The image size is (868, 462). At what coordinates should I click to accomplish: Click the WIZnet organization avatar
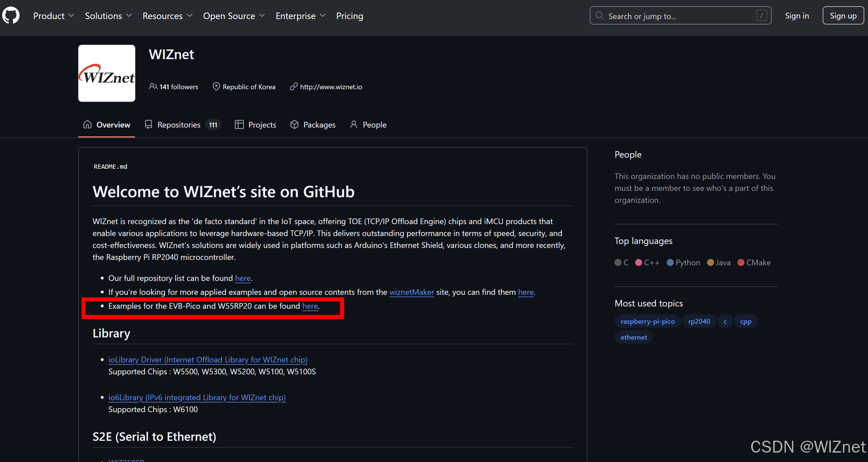tap(107, 73)
